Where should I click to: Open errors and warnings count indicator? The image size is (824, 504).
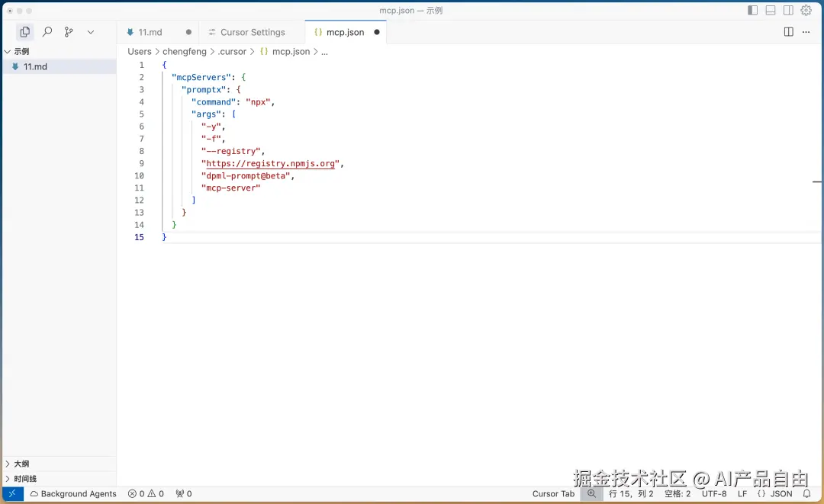pos(146,494)
